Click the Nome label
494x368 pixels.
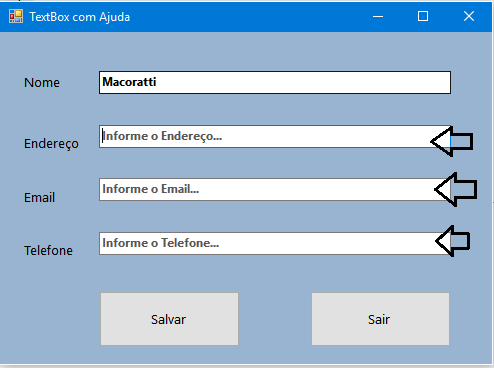click(42, 83)
